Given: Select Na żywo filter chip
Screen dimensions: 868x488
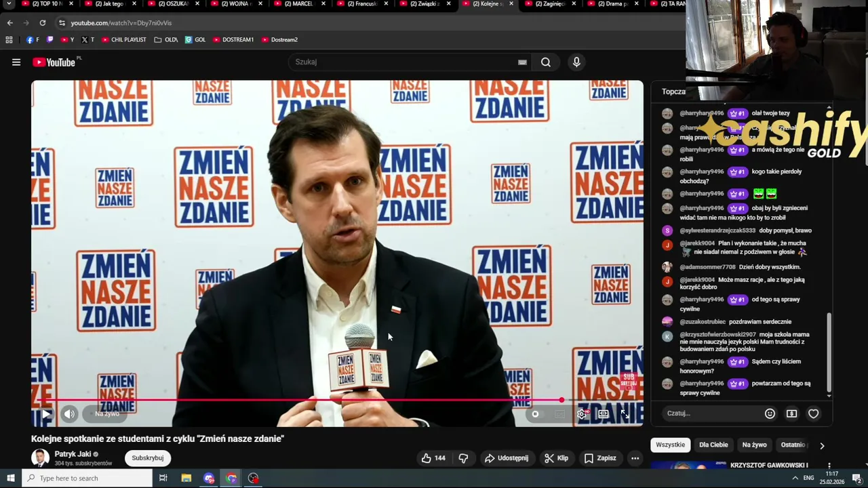Looking at the screenshot, I should (754, 445).
